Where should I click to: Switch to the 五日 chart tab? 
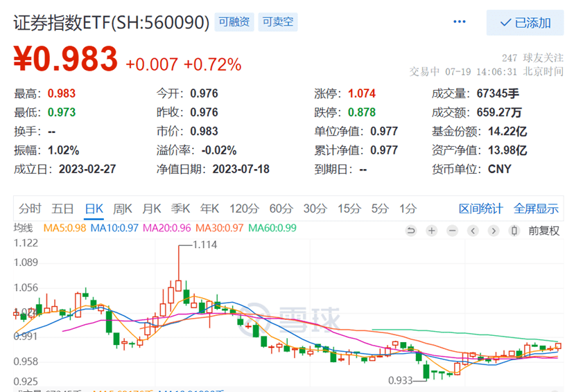(62, 208)
